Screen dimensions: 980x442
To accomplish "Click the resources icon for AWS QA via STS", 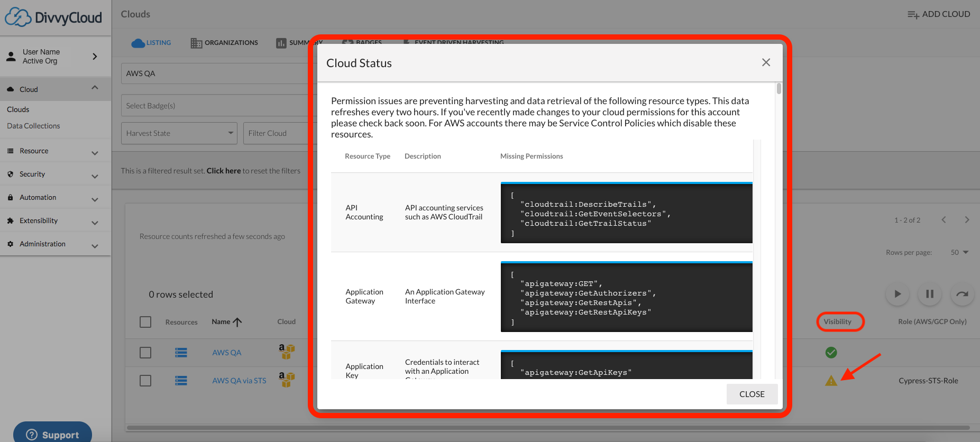I will (181, 381).
